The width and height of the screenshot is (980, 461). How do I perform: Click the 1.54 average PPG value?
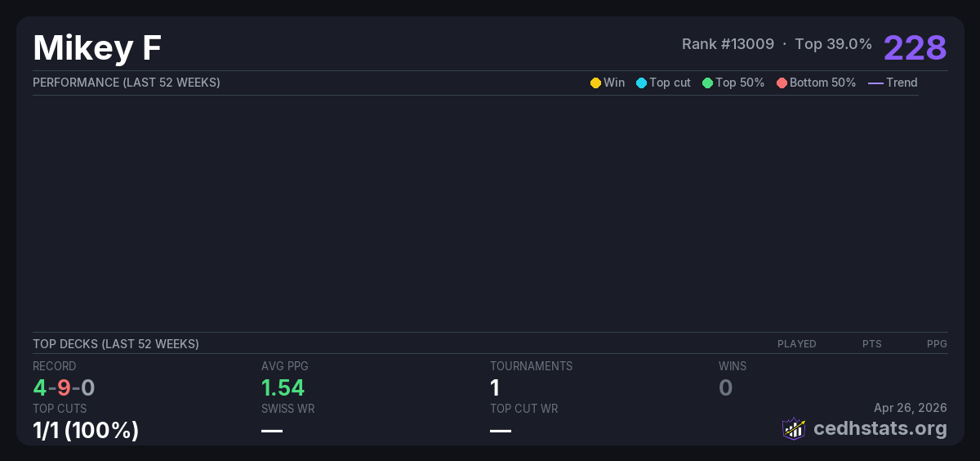coord(283,387)
